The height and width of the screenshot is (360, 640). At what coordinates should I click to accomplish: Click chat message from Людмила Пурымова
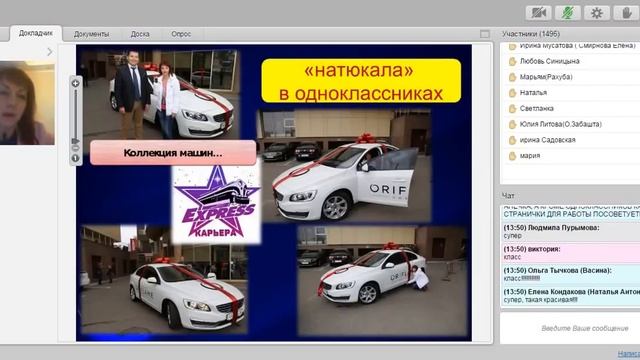click(571, 231)
